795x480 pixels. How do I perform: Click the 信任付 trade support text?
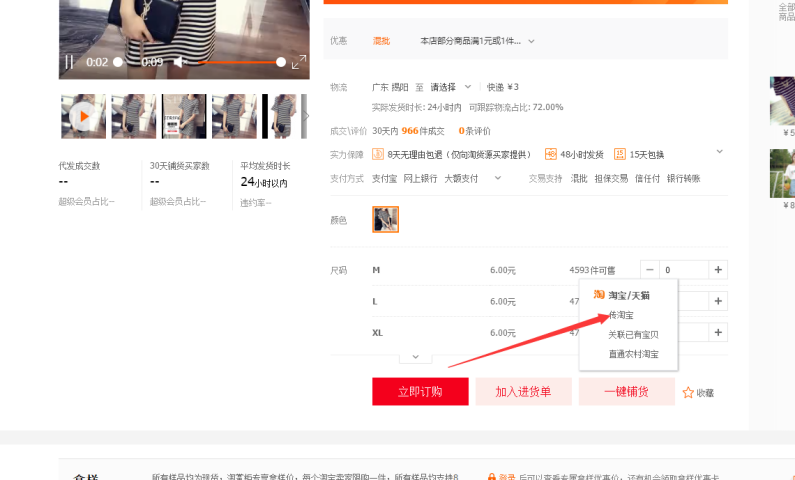pyautogui.click(x=647, y=178)
